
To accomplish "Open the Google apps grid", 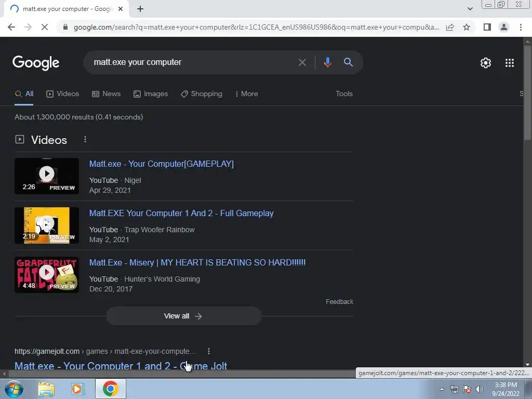I will (510, 63).
